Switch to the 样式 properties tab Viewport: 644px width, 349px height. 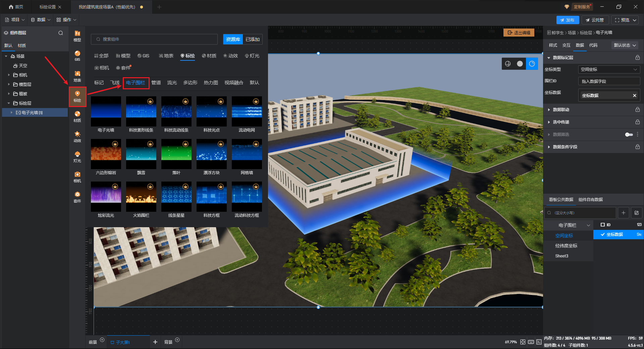pyautogui.click(x=553, y=45)
